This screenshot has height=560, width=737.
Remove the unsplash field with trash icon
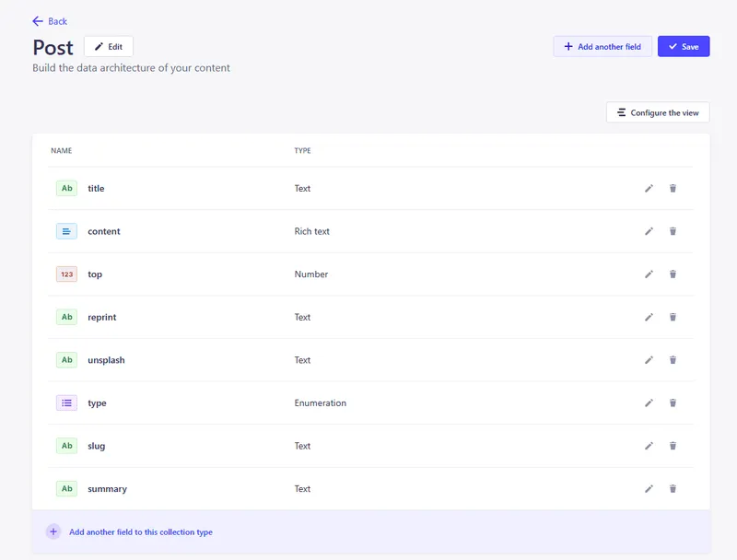click(x=673, y=360)
